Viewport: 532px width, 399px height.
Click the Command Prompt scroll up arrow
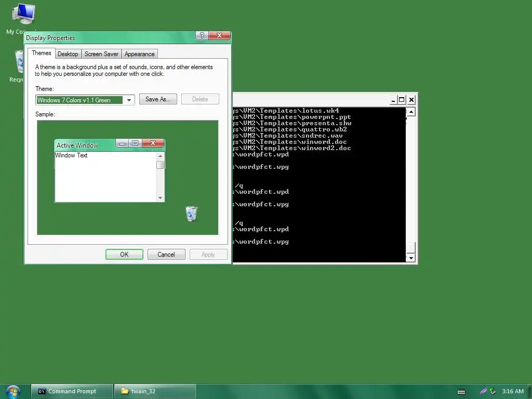411,112
